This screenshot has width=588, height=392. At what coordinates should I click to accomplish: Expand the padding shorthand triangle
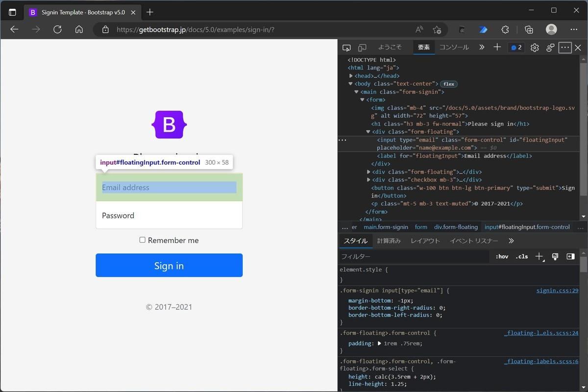tap(379, 343)
